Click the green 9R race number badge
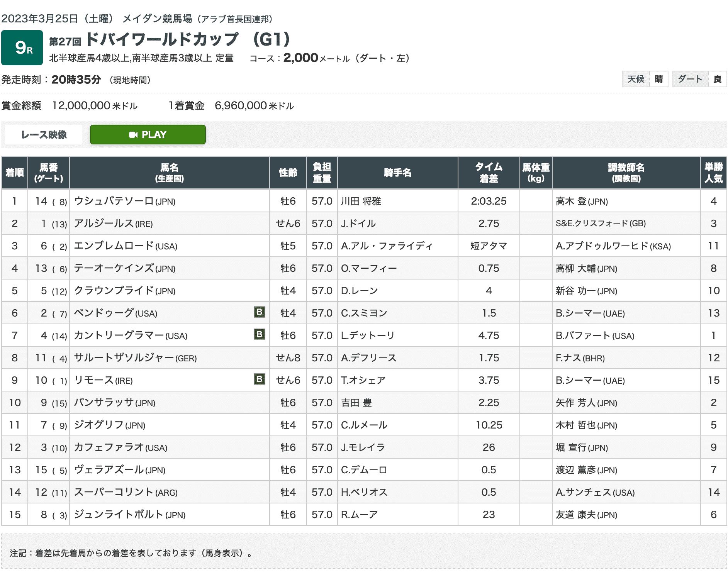 (22, 47)
